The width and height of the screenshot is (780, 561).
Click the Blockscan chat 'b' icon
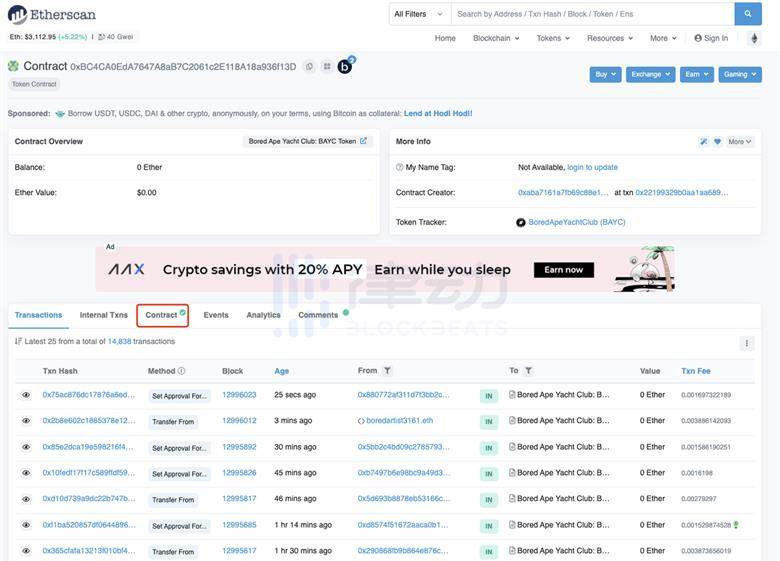tap(345, 66)
